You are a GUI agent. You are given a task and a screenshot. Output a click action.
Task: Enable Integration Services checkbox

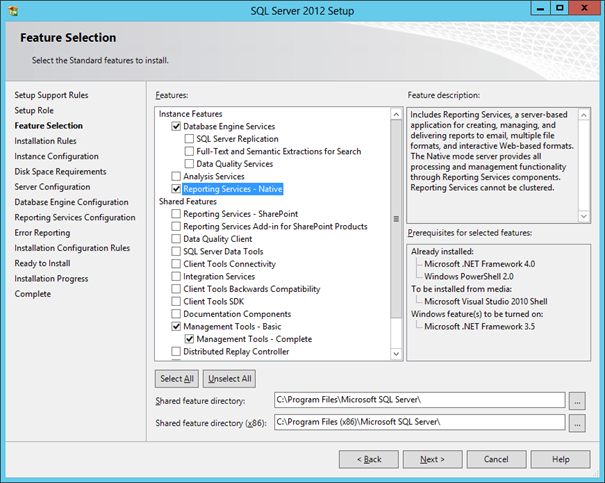click(x=176, y=276)
